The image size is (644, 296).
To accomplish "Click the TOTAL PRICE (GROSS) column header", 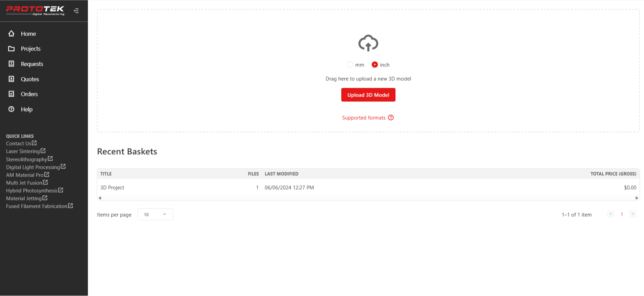I will pos(613,174).
